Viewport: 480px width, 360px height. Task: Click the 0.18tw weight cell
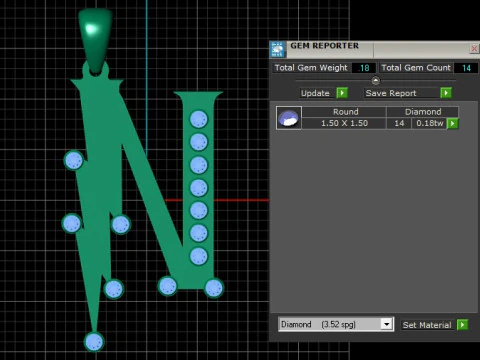tap(429, 123)
